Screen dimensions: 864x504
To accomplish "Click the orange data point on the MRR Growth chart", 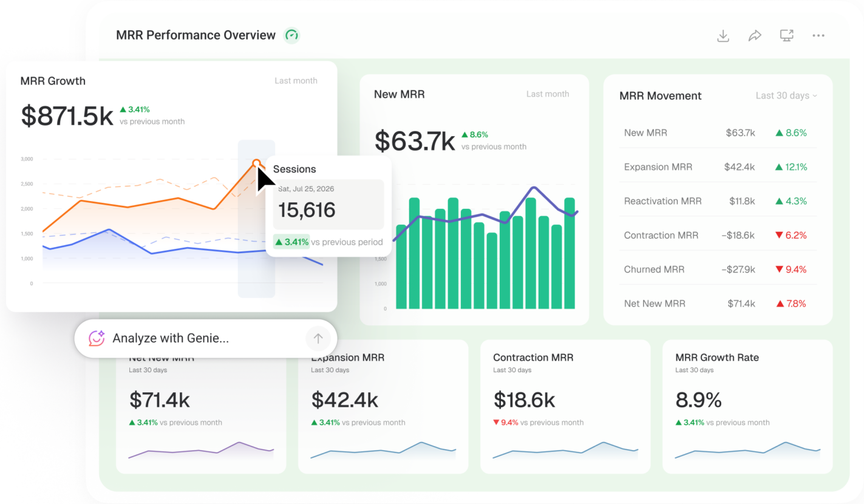I will (x=256, y=163).
